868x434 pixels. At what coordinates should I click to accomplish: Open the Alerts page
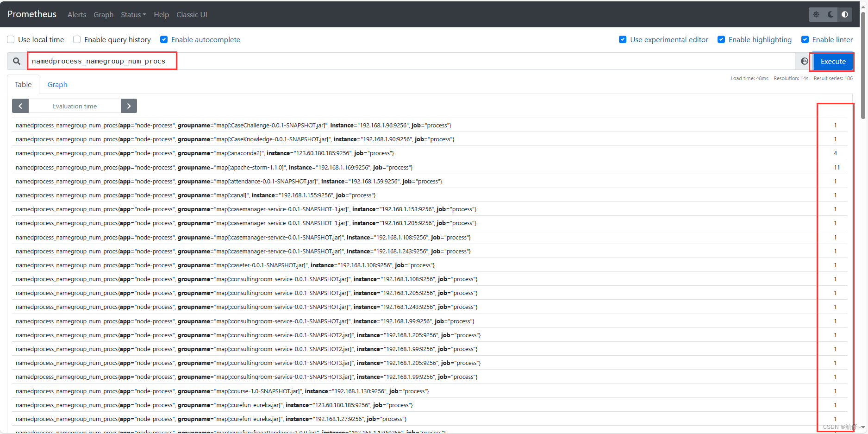tap(76, 14)
